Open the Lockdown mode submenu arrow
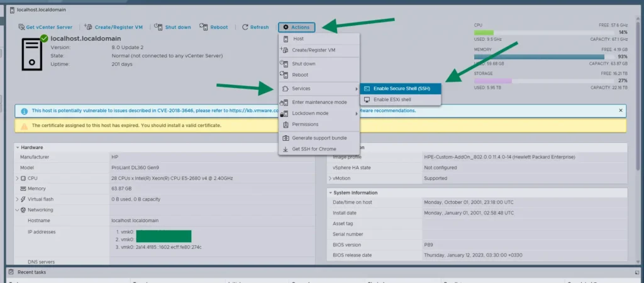Image resolution: width=644 pixels, height=283 pixels. pyautogui.click(x=356, y=113)
